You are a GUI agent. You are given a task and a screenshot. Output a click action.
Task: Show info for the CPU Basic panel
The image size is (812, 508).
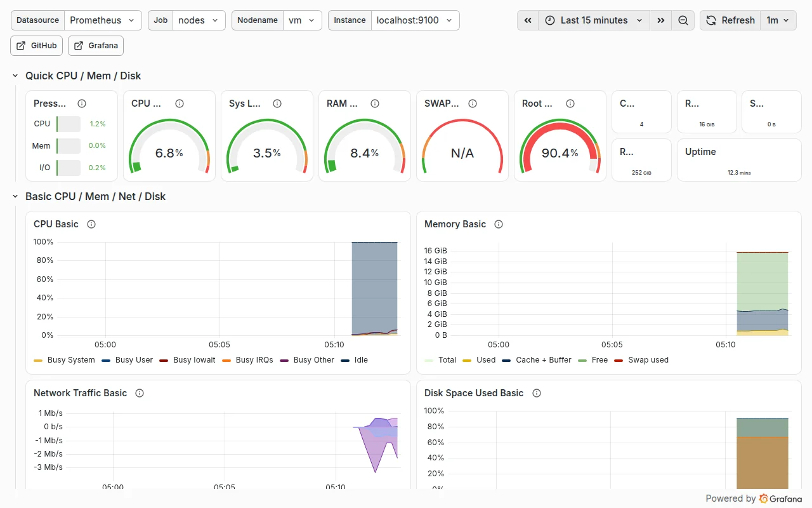pyautogui.click(x=91, y=224)
